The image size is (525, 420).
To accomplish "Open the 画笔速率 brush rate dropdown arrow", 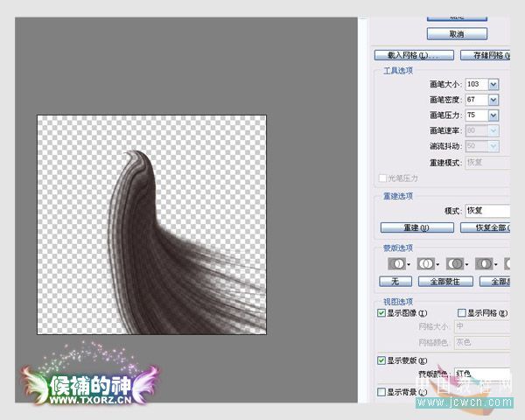I will click(493, 131).
